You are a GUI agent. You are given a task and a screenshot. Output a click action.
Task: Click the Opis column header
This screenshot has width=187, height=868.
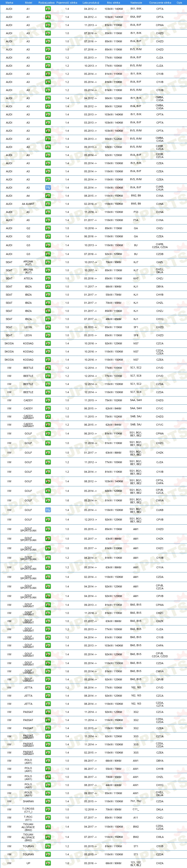tap(179, 2)
